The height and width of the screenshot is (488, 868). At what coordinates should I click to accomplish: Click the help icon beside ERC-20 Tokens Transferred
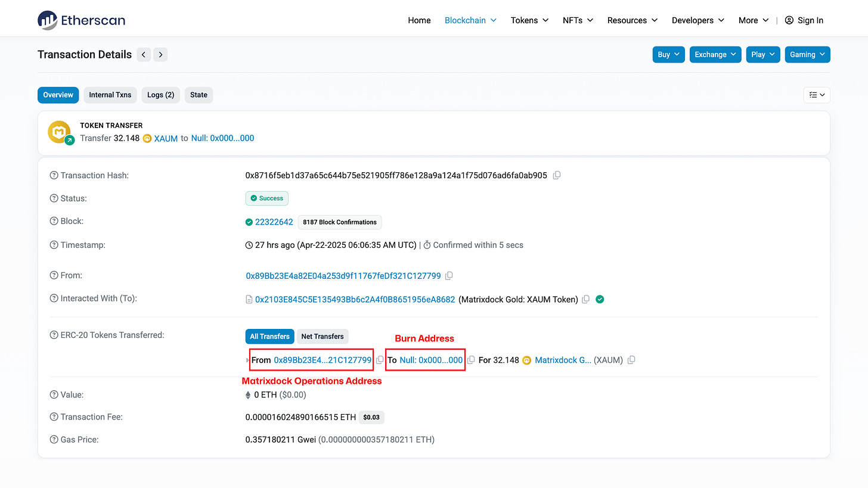(54, 335)
